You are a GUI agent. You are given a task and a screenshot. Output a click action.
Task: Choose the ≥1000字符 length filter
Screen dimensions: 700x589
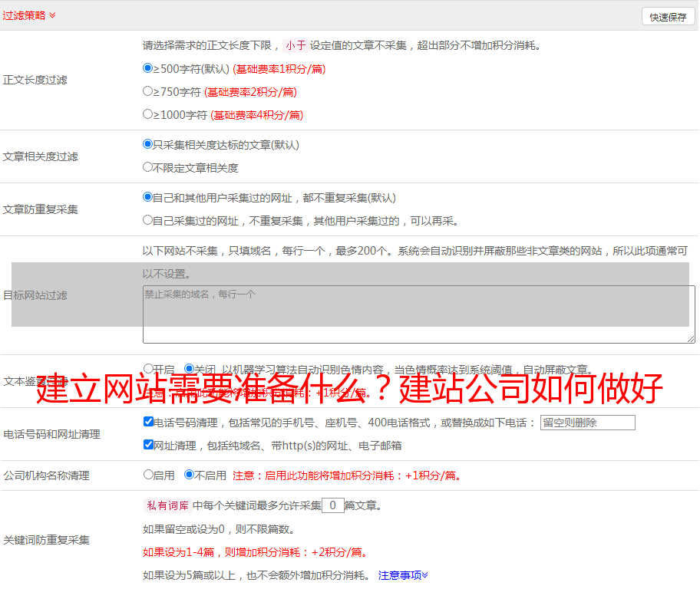(148, 114)
